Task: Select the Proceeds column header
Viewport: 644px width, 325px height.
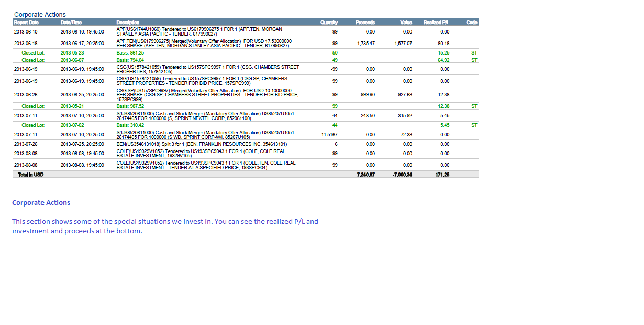Action: (x=365, y=23)
